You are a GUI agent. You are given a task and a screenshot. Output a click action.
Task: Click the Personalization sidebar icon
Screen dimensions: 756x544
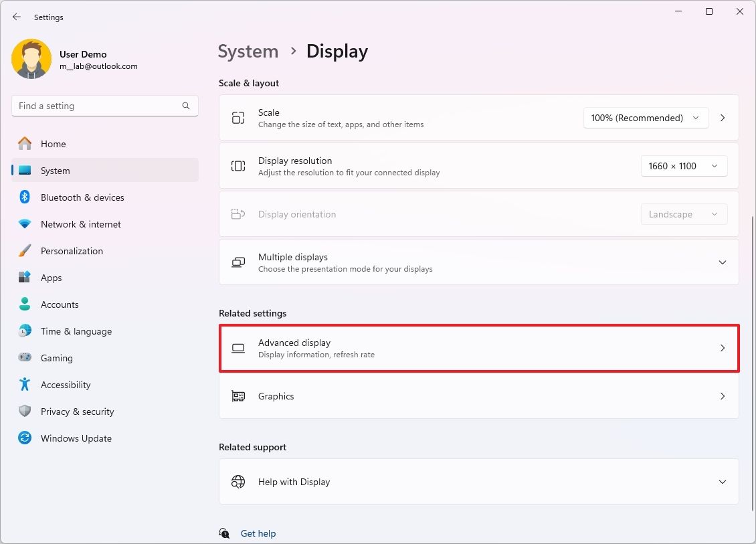click(x=24, y=250)
